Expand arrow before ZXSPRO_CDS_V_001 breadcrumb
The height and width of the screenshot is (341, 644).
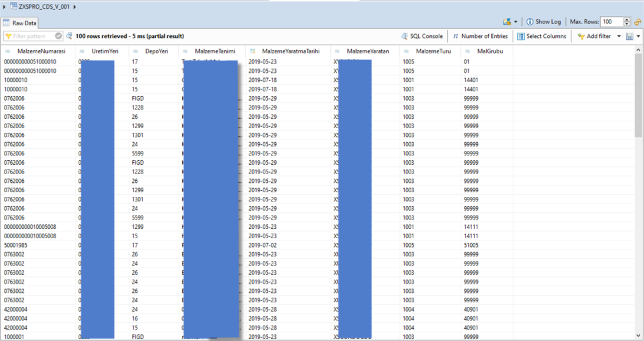point(4,7)
